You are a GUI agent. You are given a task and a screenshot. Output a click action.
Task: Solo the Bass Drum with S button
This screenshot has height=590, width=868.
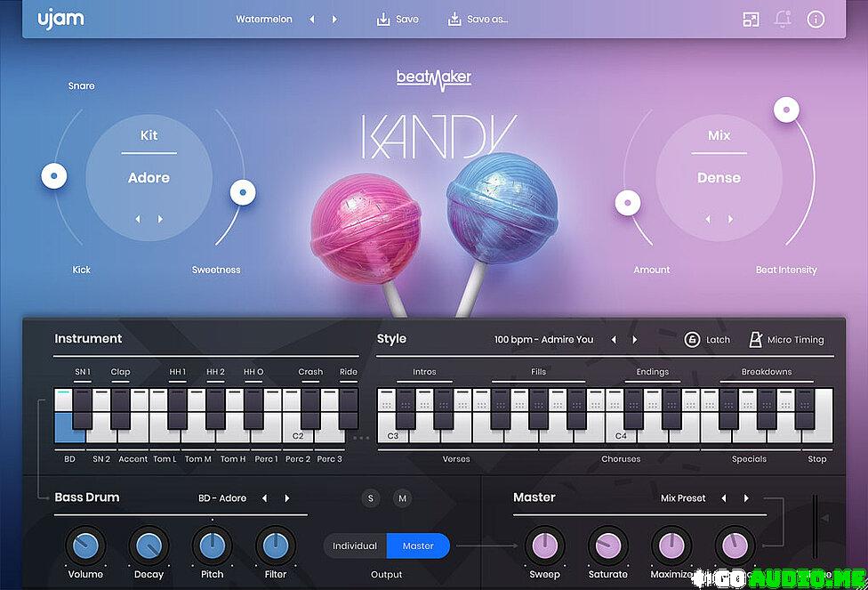[x=371, y=498]
